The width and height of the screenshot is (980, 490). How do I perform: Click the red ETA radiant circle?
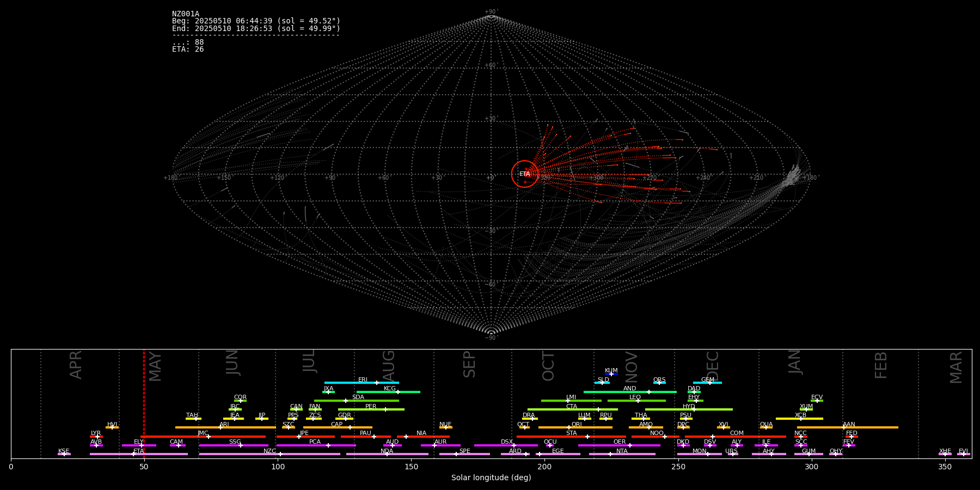(525, 174)
